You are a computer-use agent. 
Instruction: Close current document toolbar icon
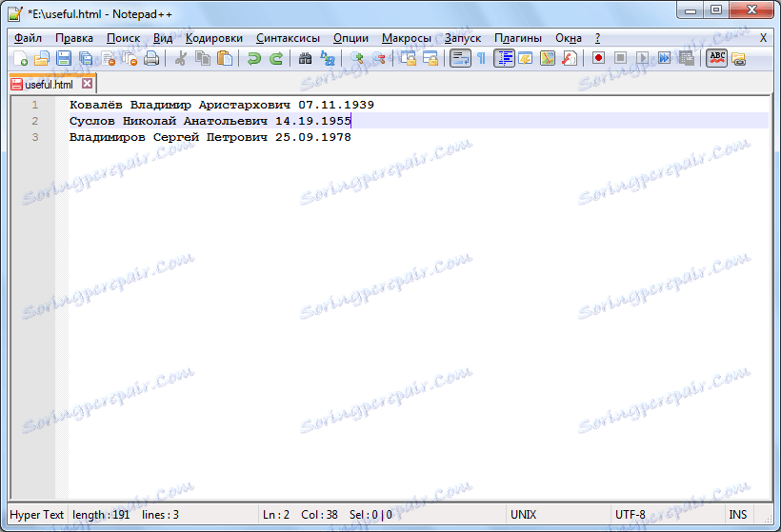(x=108, y=59)
